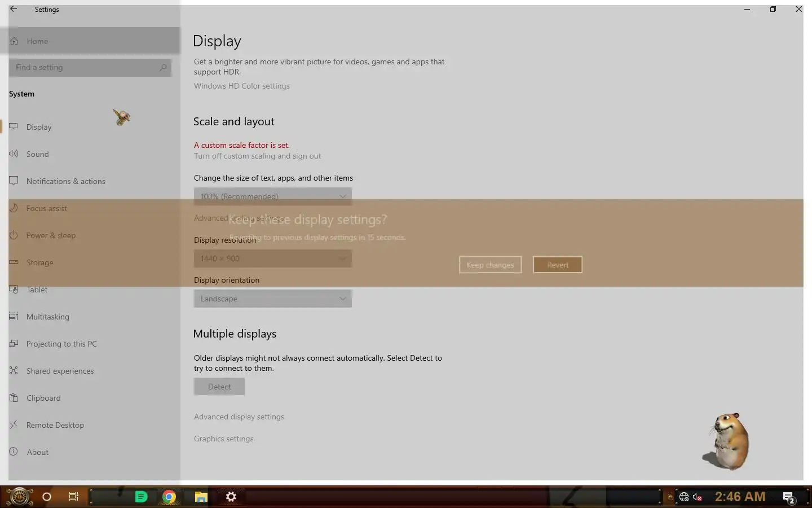Click the Cortana circle icon
812x508 pixels.
[47, 497]
